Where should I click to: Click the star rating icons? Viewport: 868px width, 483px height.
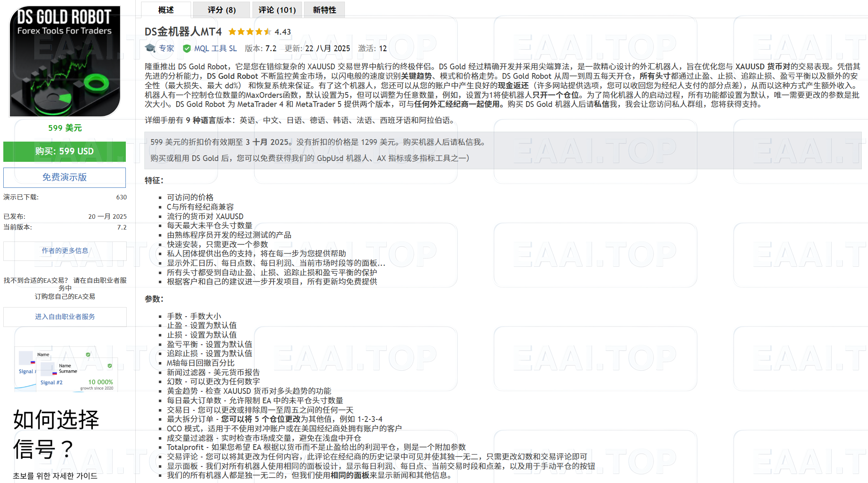(x=250, y=32)
